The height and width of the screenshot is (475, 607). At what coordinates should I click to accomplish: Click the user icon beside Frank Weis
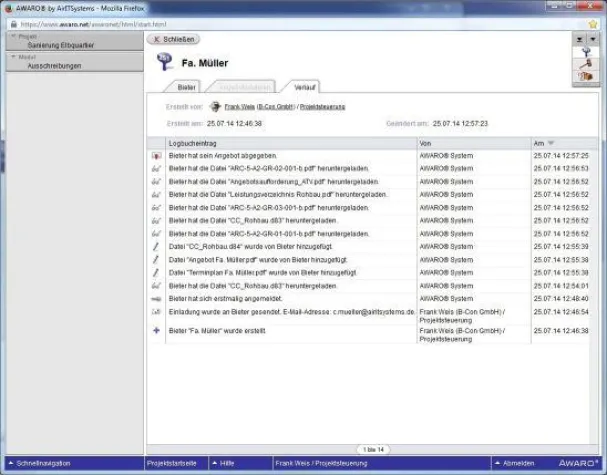click(x=215, y=105)
